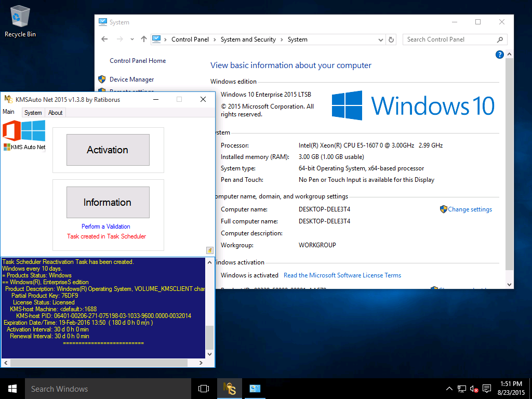Click the 'License Status: Licensed' log line
This screenshot has width=532, height=399.
click(x=44, y=302)
